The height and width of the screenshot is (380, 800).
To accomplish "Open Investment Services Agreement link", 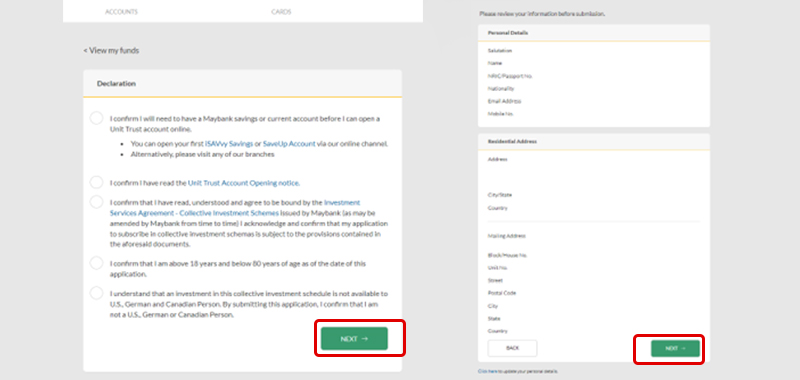I will point(235,208).
